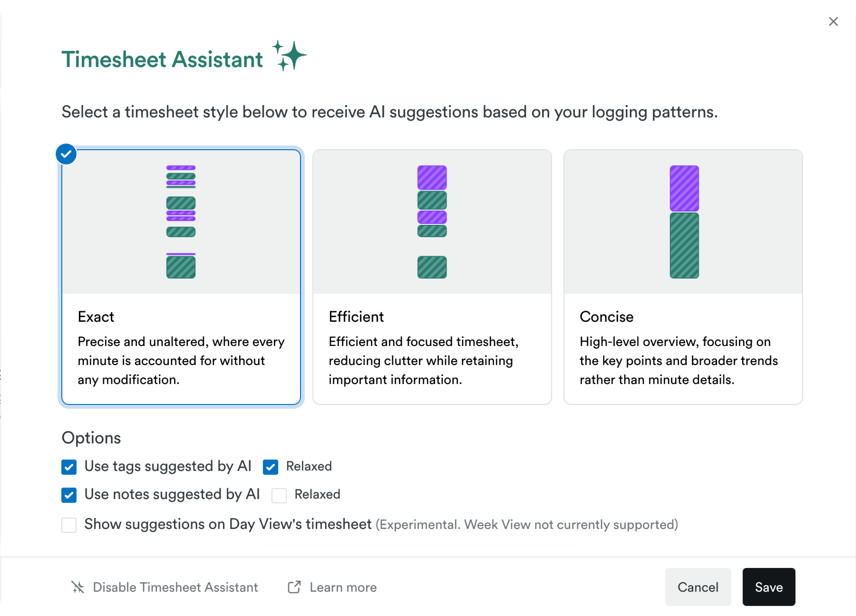Click the Exact style bar illustration
The image size is (856, 616).
coord(181,222)
